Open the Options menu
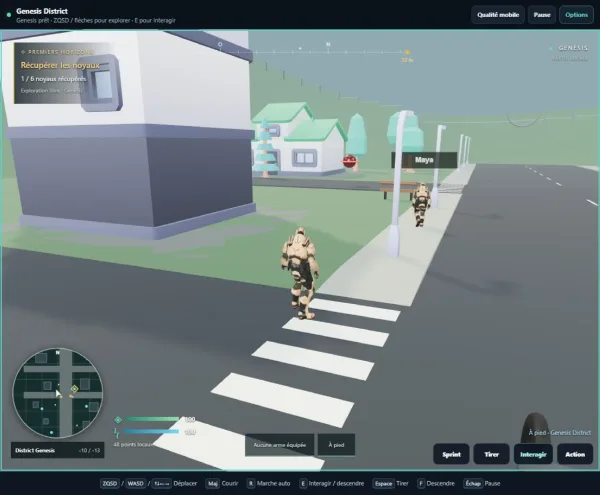This screenshot has height=495, width=600. tap(576, 15)
